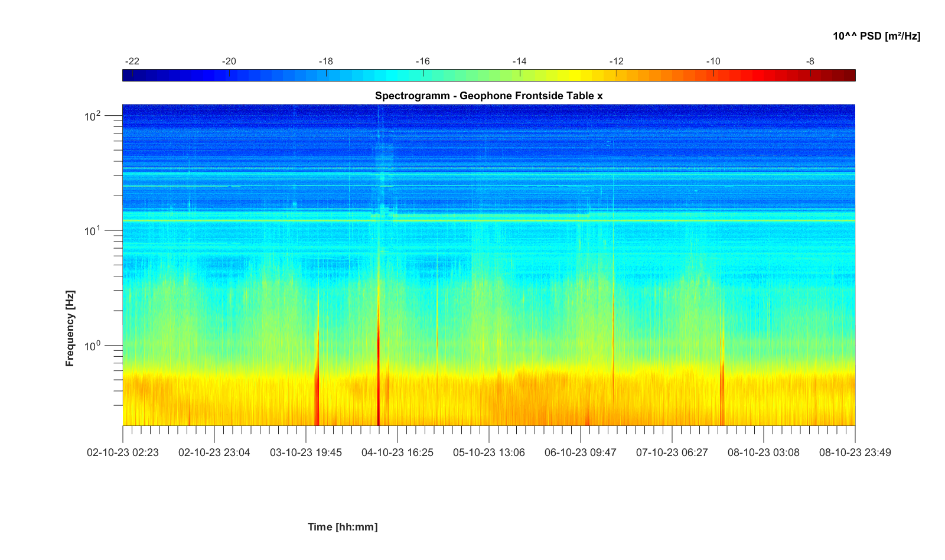Click the 'Frequency [Hz]' y-axis label
945x560 pixels.
70,328
